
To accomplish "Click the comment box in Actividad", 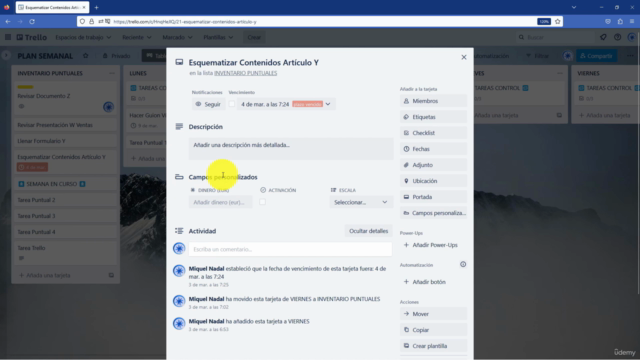I will point(290,249).
